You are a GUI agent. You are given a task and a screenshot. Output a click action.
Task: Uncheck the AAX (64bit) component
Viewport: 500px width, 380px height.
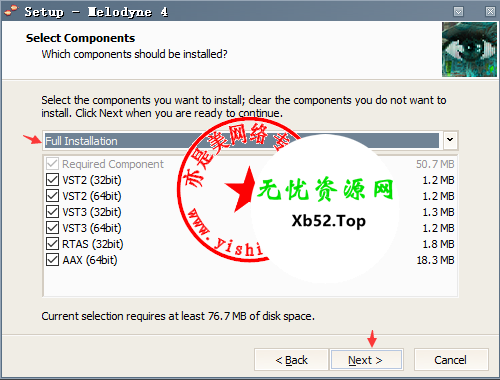[52, 260]
